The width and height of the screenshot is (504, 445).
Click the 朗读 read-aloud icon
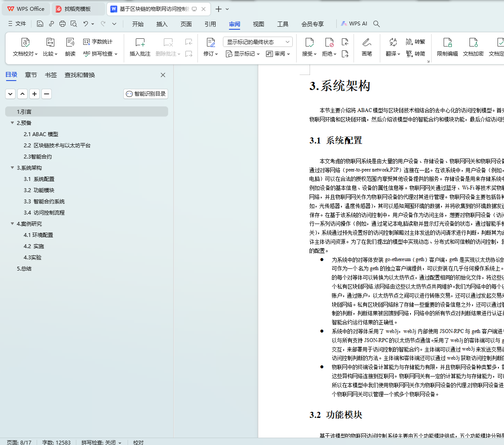pyautogui.click(x=70, y=42)
